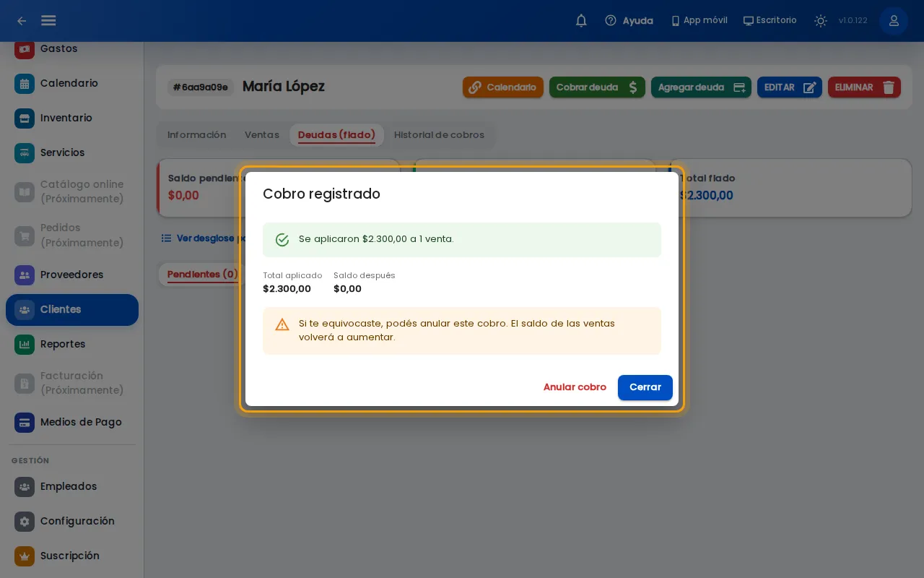Click the ELIMINAR button

click(864, 87)
